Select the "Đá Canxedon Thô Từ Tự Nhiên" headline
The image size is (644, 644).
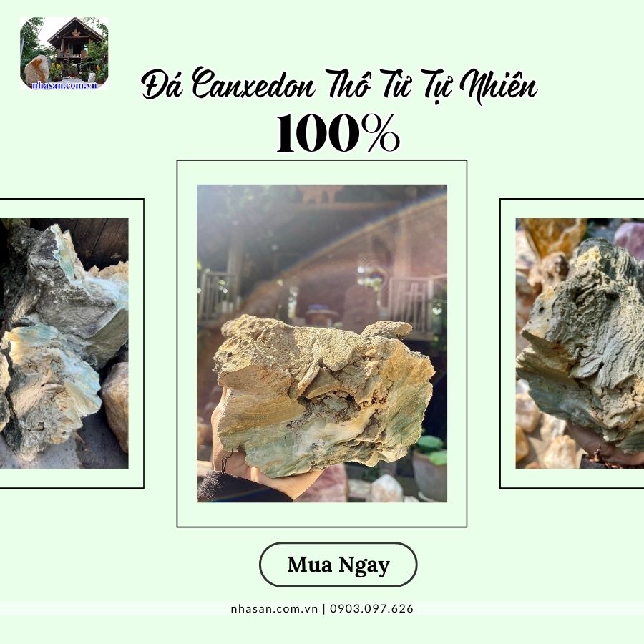[x=339, y=86]
